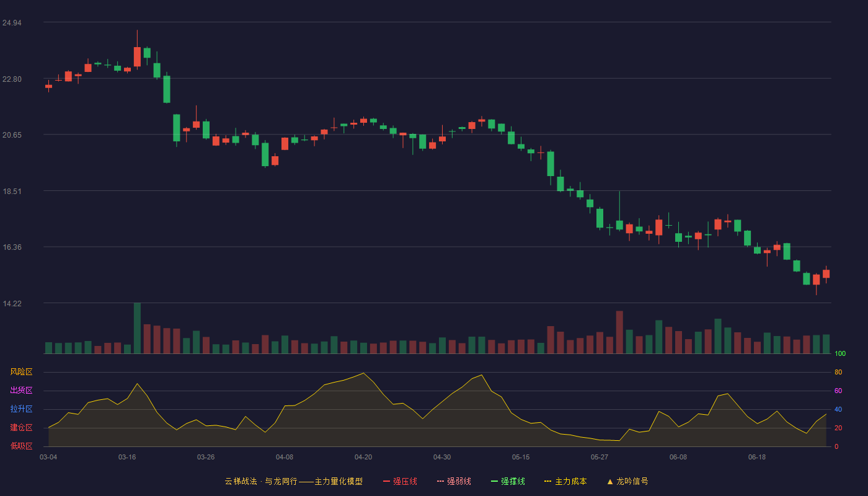The image size is (868, 496).
Task: Click the green line icon beside 强撑线
Action: (495, 481)
